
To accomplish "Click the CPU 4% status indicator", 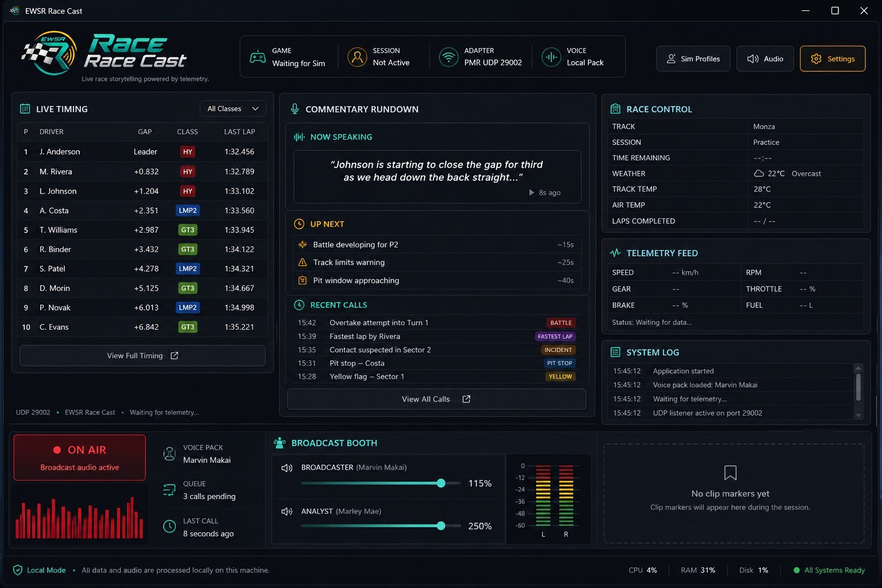I will 643,570.
